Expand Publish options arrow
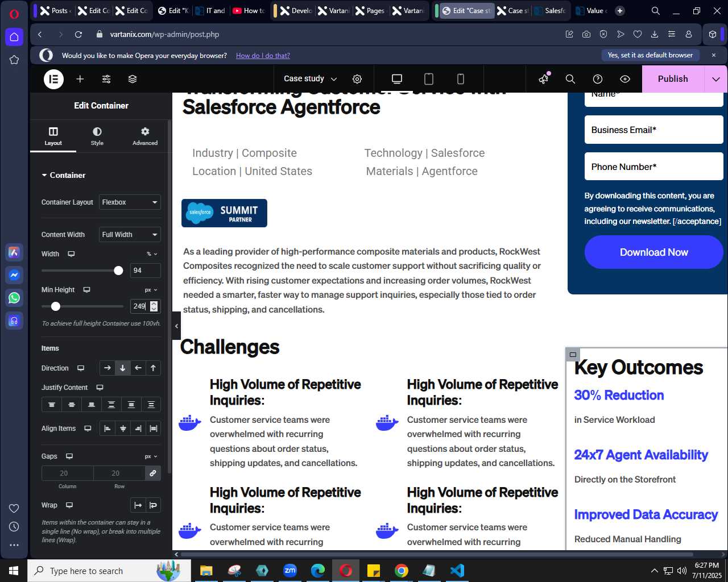 (x=716, y=79)
